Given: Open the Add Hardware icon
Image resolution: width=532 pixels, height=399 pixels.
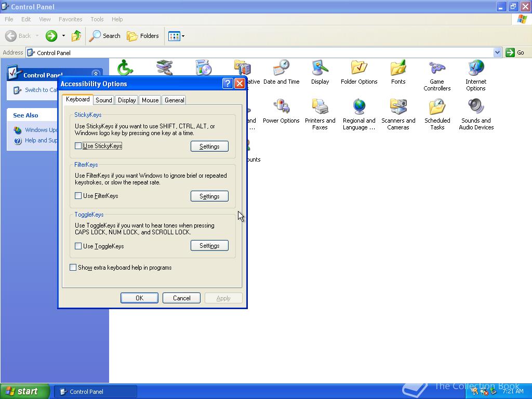Looking at the screenshot, I should coord(165,67).
